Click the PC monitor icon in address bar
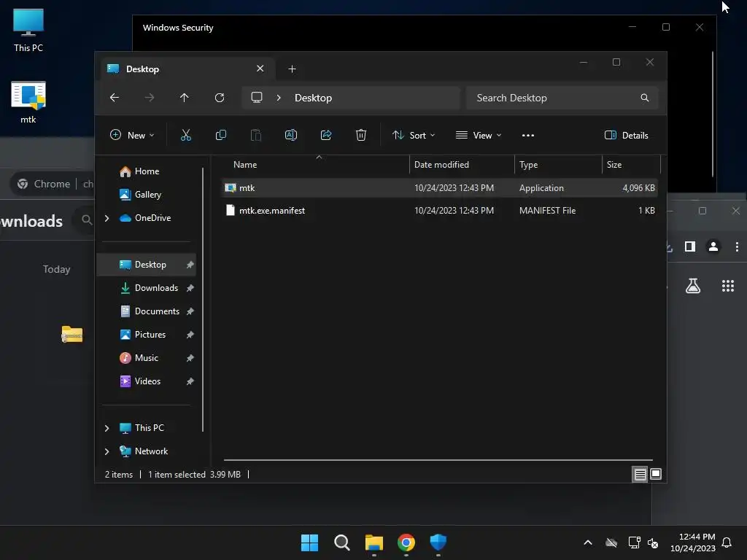 [x=257, y=98]
